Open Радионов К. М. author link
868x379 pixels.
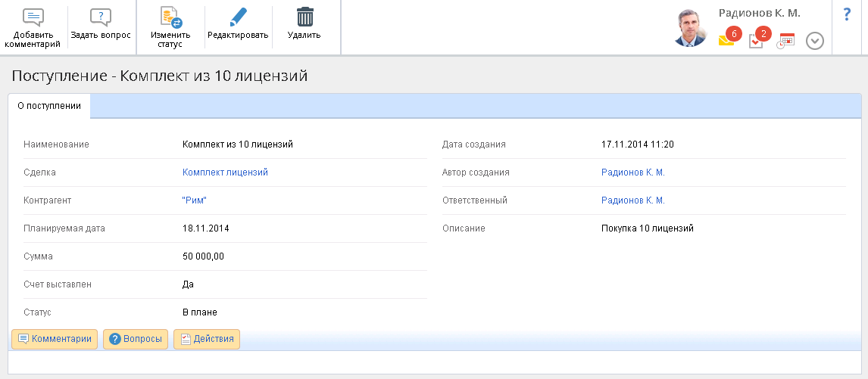point(632,172)
